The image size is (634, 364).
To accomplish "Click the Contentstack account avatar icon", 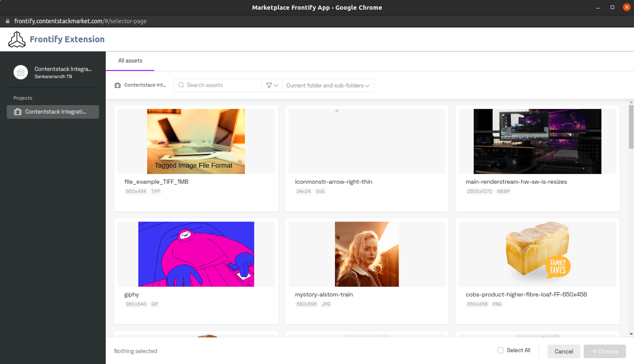I will pos(21,72).
